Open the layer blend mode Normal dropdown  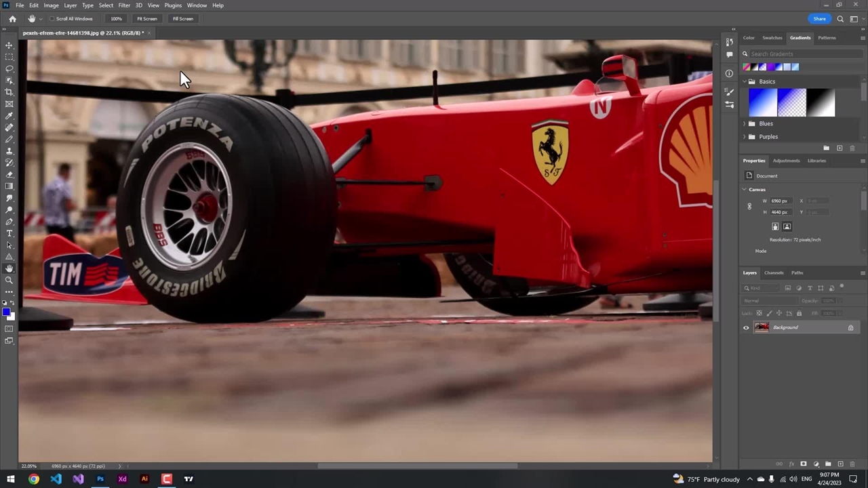pos(768,301)
